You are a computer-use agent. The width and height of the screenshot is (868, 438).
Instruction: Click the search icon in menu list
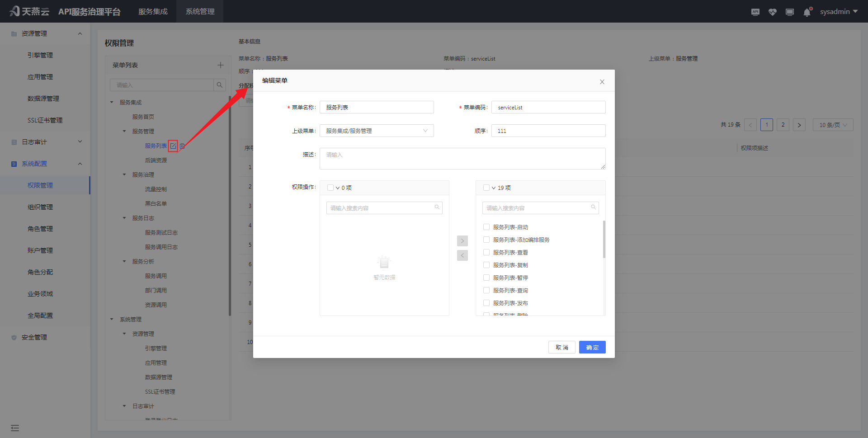click(x=220, y=85)
